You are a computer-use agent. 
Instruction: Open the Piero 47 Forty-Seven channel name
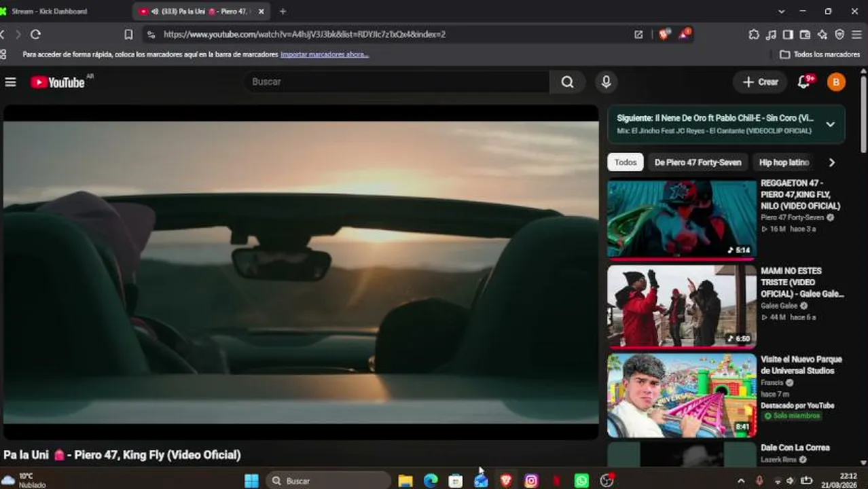click(x=792, y=217)
